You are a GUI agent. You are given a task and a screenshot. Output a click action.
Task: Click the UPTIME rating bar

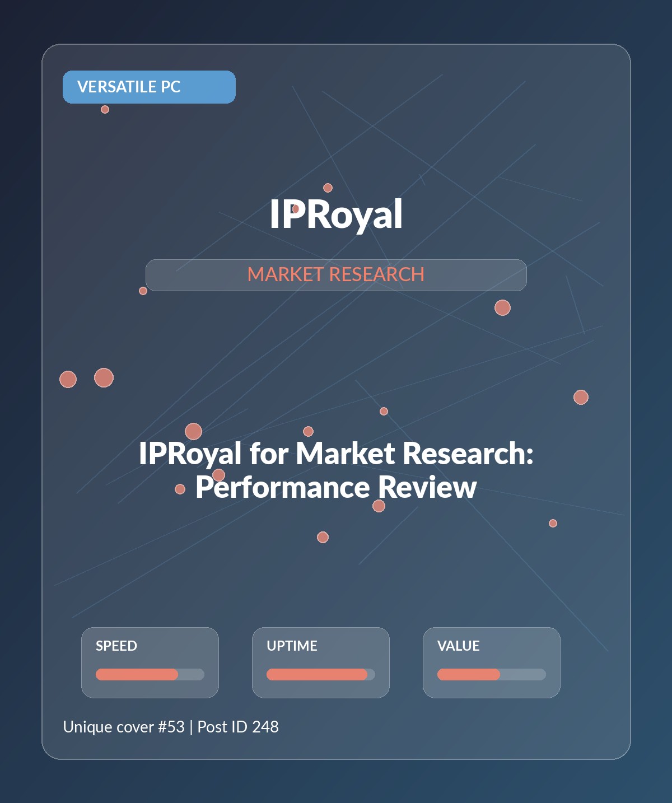click(321, 674)
